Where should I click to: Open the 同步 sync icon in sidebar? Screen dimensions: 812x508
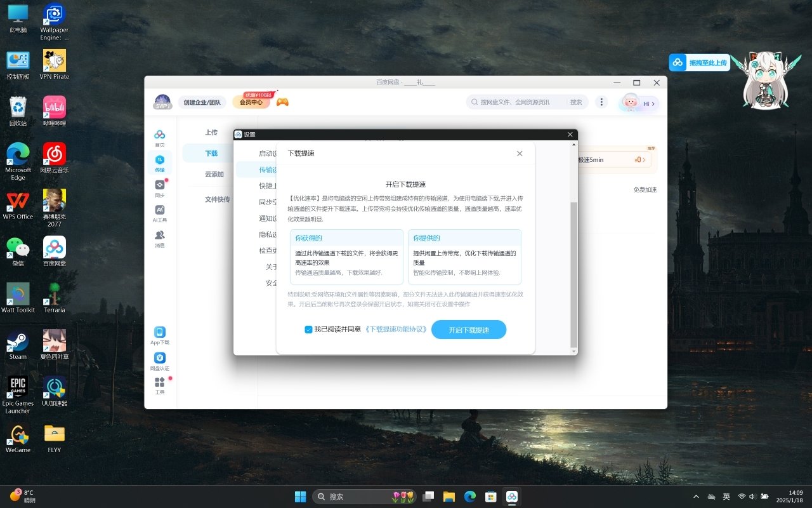(159, 188)
